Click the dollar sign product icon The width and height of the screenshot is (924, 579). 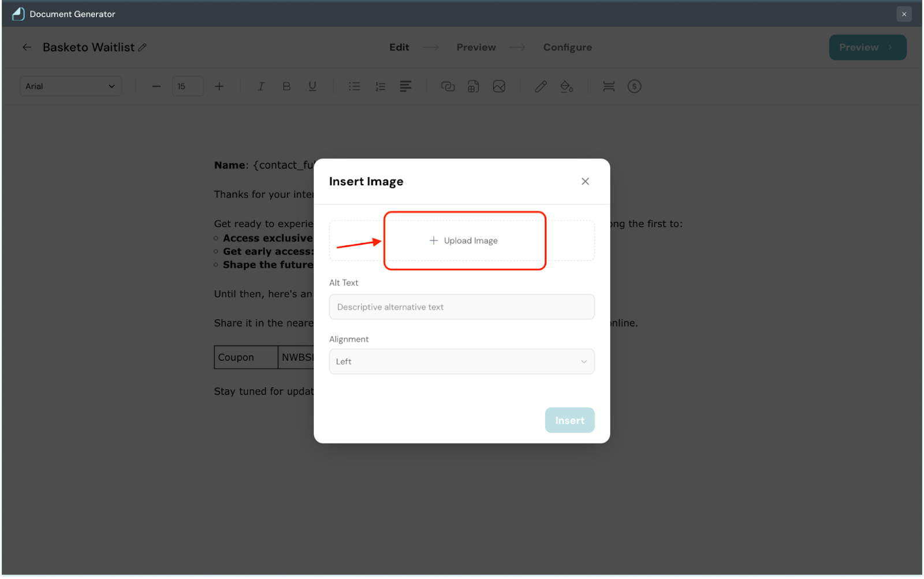point(634,87)
